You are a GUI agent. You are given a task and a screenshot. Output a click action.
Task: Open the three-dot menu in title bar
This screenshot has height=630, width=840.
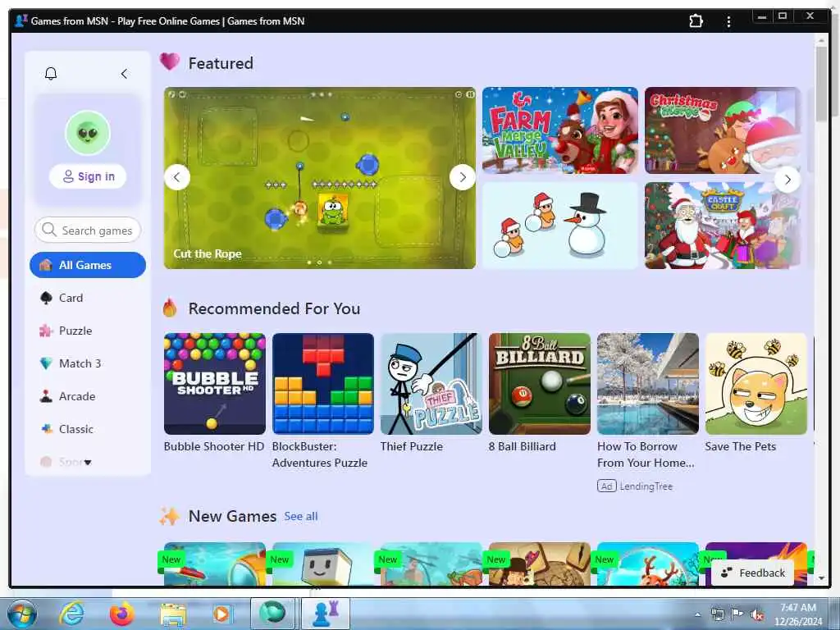coord(728,21)
